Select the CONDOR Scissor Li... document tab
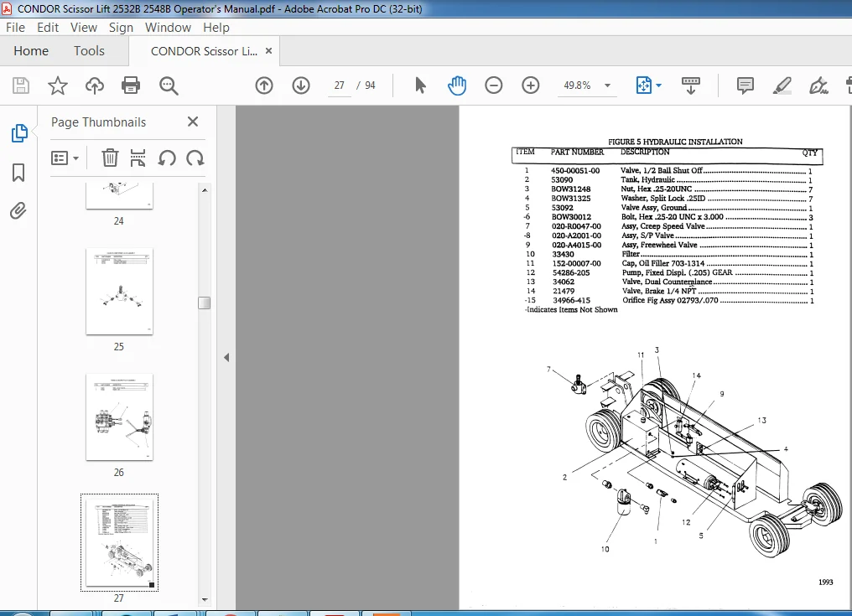The height and width of the screenshot is (616, 852). [x=205, y=51]
